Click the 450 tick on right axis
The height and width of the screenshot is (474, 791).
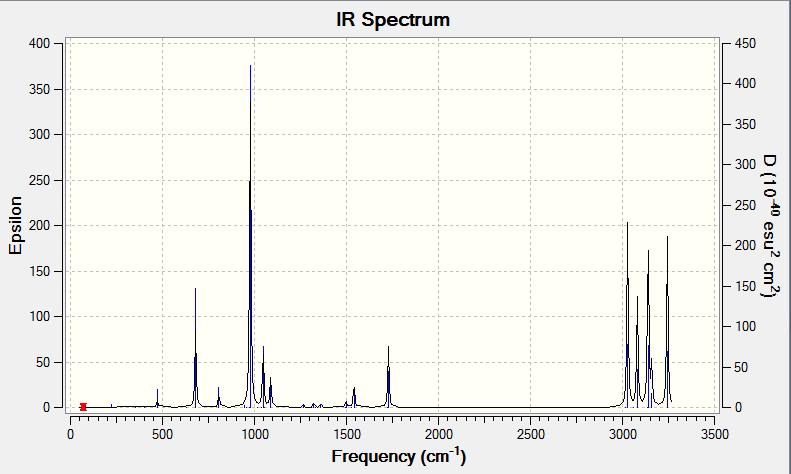(x=745, y=43)
